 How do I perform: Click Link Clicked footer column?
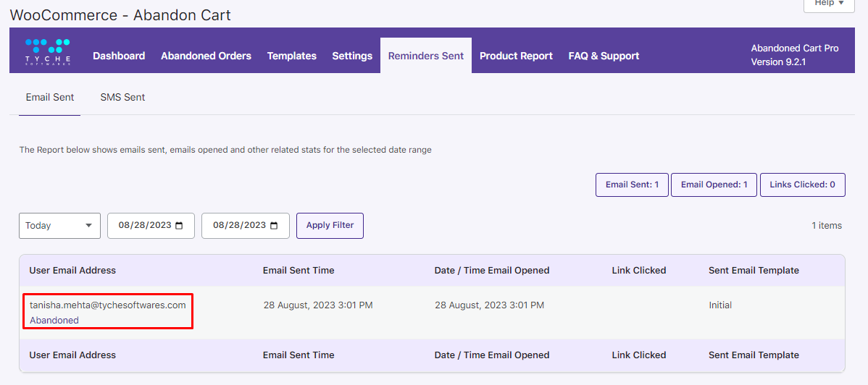639,355
